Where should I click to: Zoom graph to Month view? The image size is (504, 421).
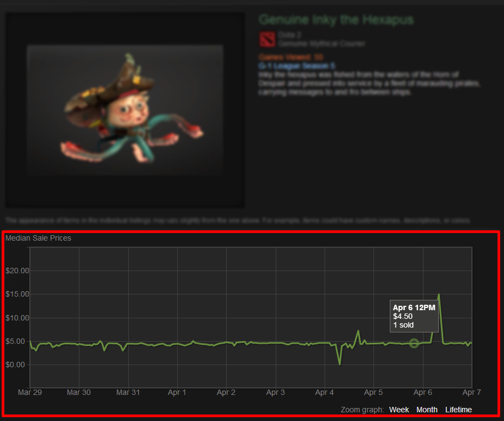click(427, 410)
